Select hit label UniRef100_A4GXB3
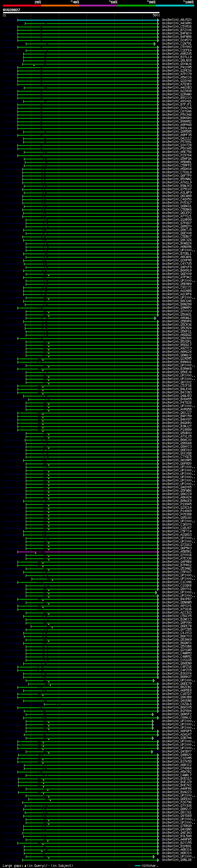The image size is (197, 868). point(177,88)
